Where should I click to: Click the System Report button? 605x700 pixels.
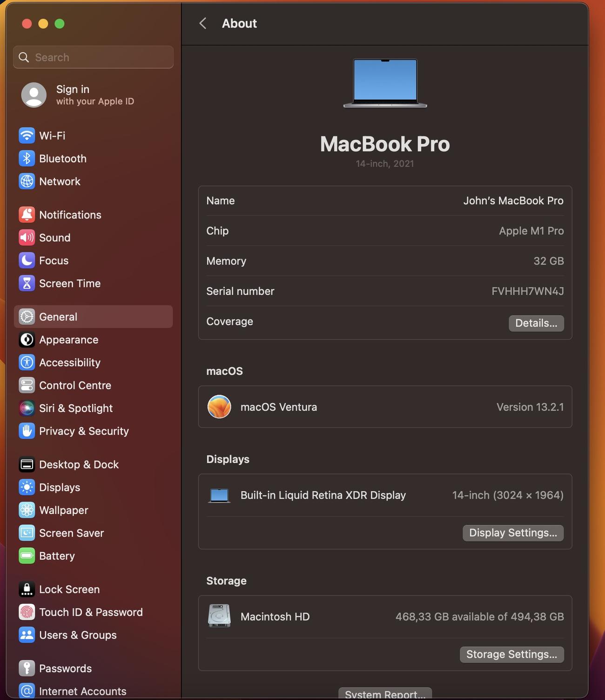[x=385, y=693]
